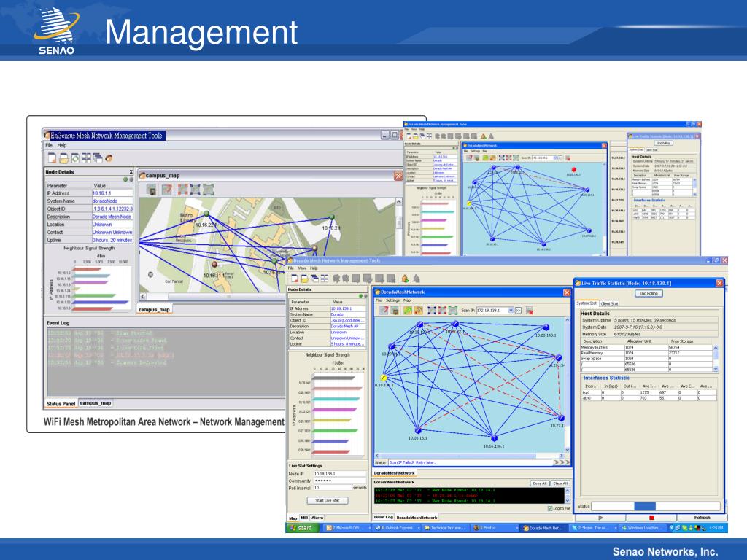The image size is (747, 560).
Task: Select the Status Panel tab in EnGenius window
Action: tap(61, 403)
